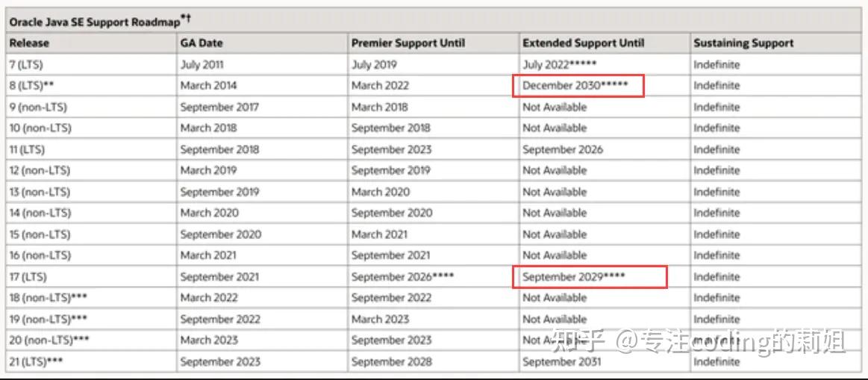The image size is (868, 380).
Task: Select the '17 (LTS)' release cell
Action: (x=28, y=277)
